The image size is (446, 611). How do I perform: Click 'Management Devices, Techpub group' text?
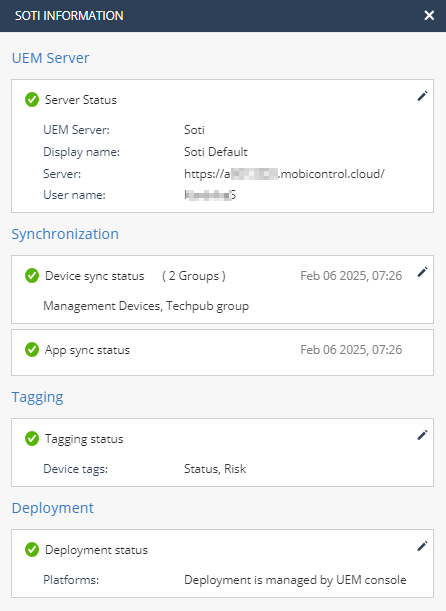[146, 306]
